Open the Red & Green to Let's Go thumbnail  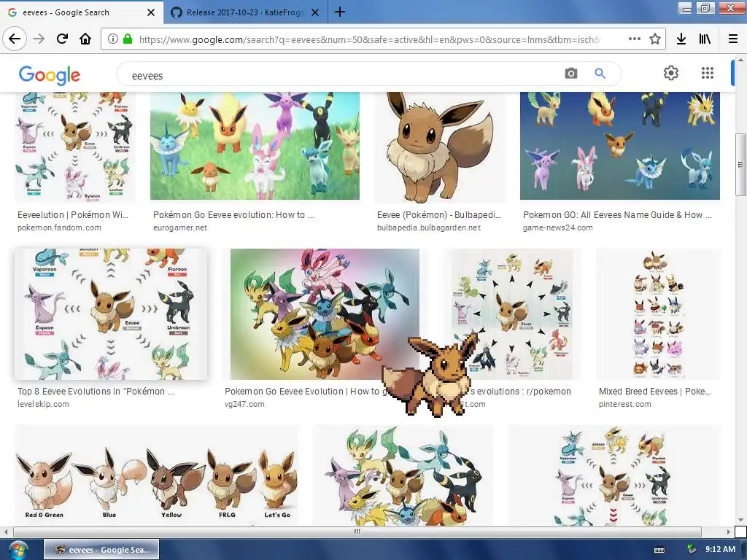click(156, 475)
